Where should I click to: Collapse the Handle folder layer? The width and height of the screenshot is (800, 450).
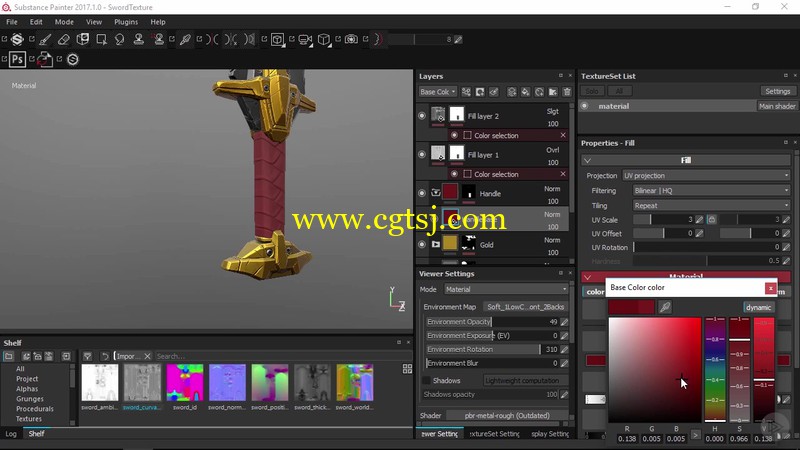436,193
